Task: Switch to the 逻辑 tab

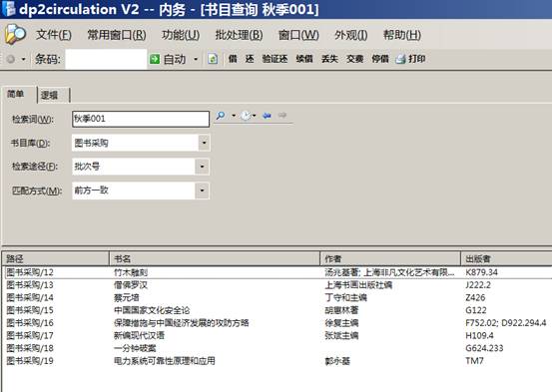Action: coord(53,95)
